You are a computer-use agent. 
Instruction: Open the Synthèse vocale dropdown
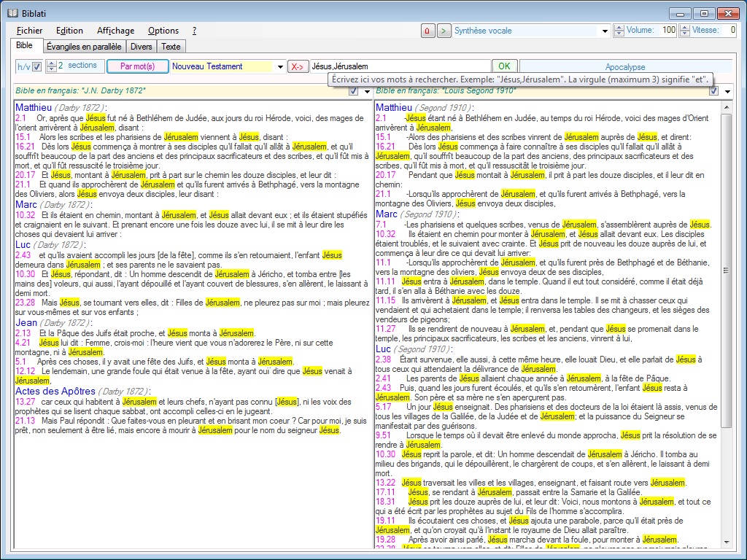pyautogui.click(x=605, y=31)
